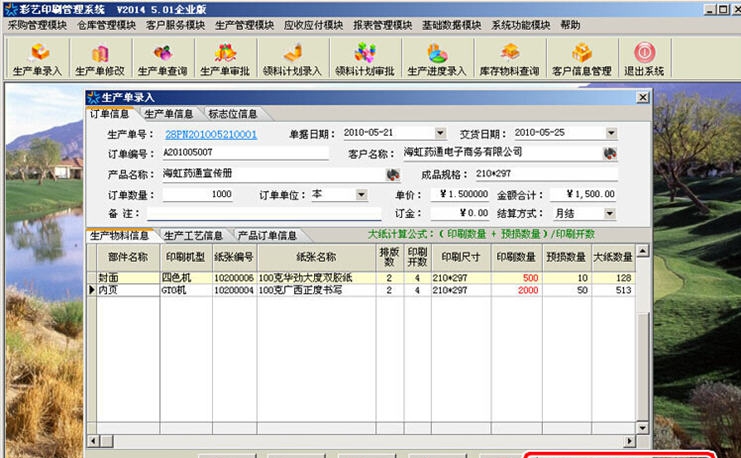Viewport: 741px width, 458px height.
Task: Click 成品规格 input field
Action: pos(546,174)
